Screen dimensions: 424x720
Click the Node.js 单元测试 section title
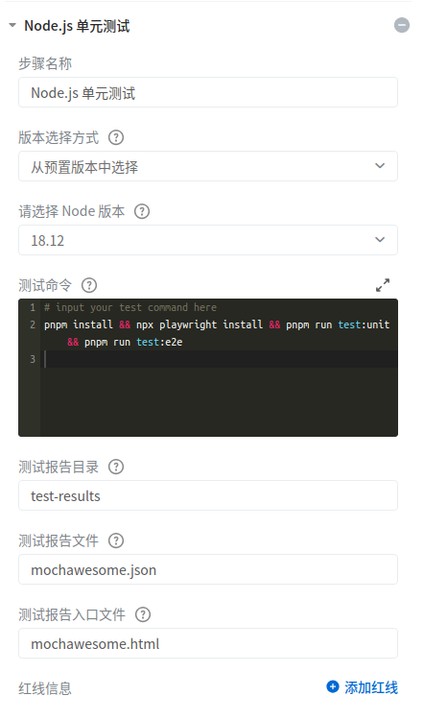[x=77, y=26]
